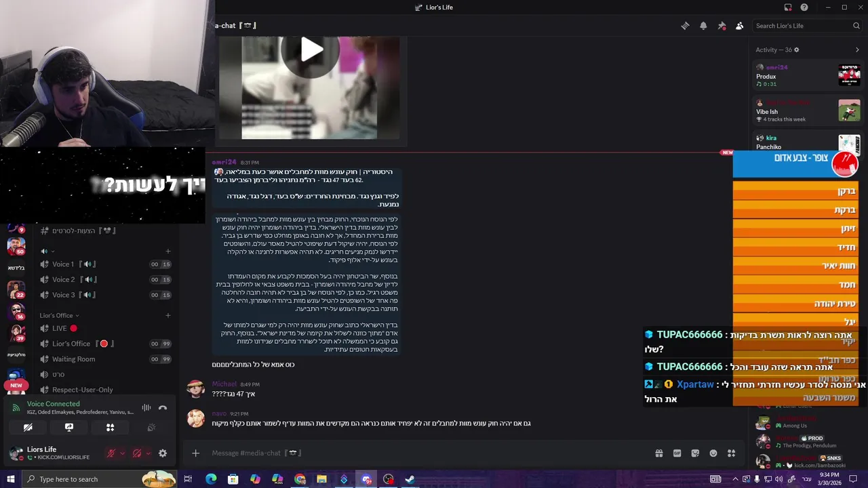Viewport: 868px width, 488px height.
Task: Click Windows Type here to search box
Action: click(x=99, y=479)
